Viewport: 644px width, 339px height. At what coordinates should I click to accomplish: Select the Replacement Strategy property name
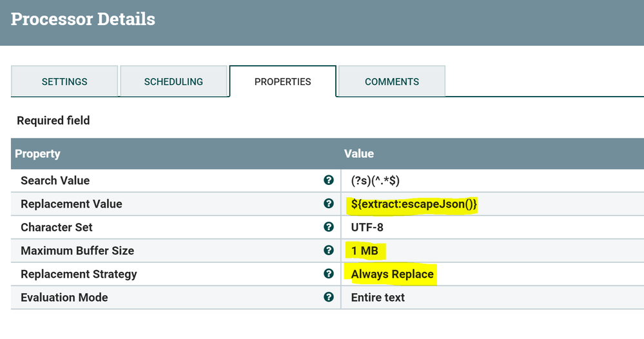tap(79, 274)
